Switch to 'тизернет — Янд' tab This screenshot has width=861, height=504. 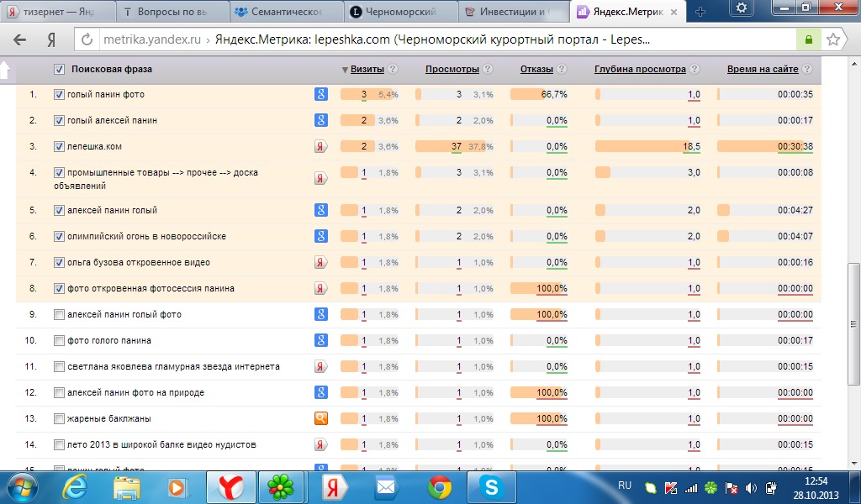[57, 12]
